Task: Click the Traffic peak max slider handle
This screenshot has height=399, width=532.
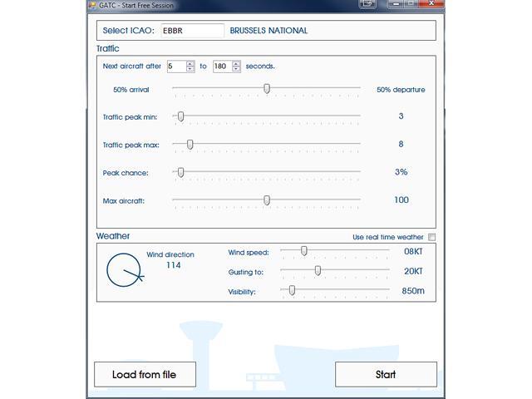Action: point(190,145)
